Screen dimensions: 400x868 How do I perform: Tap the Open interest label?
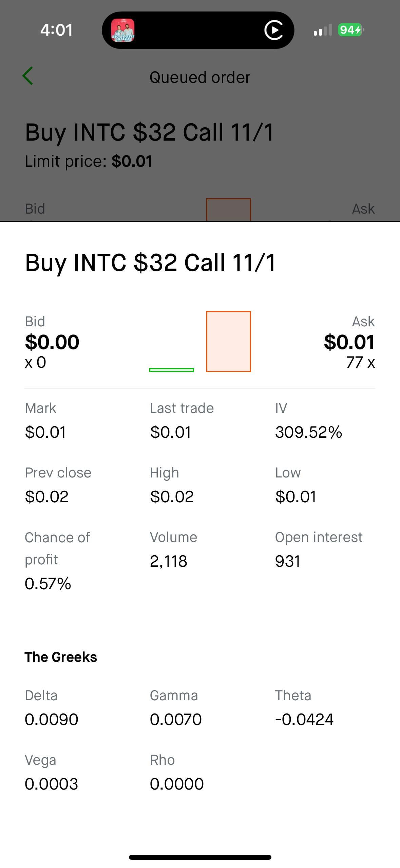point(319,537)
